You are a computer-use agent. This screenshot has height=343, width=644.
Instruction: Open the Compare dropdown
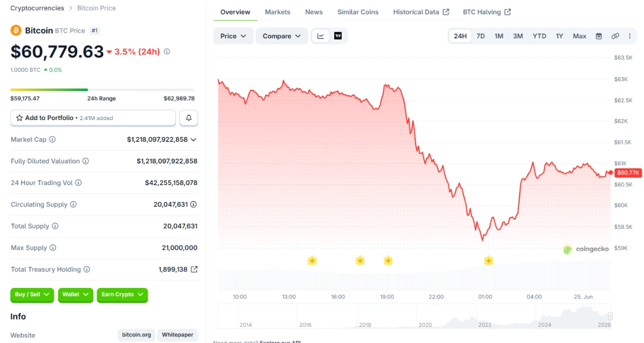tap(281, 36)
